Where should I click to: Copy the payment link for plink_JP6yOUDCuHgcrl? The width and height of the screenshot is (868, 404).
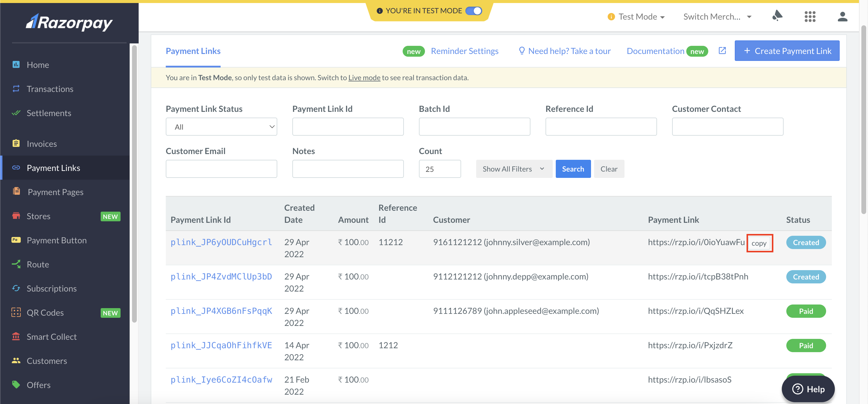(759, 243)
